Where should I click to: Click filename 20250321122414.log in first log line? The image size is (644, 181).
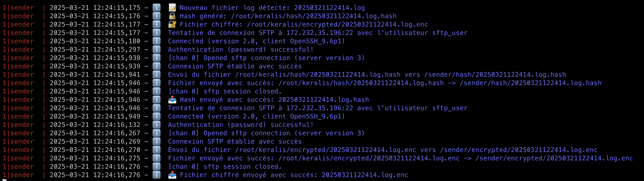pyautogui.click(x=329, y=8)
